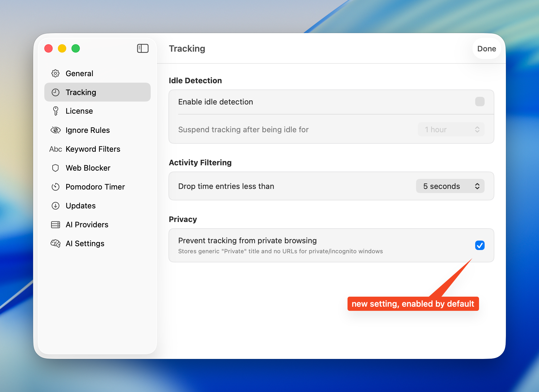This screenshot has width=539, height=392.
Task: Click the key icon for License
Action: [x=56, y=111]
